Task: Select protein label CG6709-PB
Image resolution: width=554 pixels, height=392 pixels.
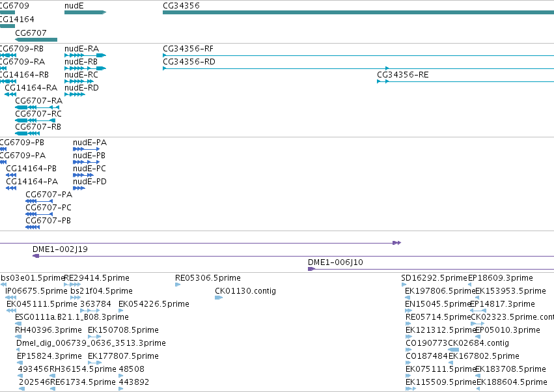Action: coord(21,143)
